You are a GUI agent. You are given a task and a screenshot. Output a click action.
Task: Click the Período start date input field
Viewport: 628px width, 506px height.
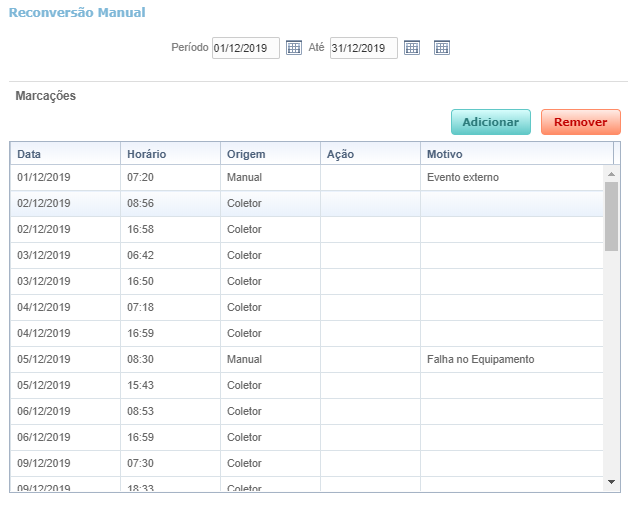245,48
